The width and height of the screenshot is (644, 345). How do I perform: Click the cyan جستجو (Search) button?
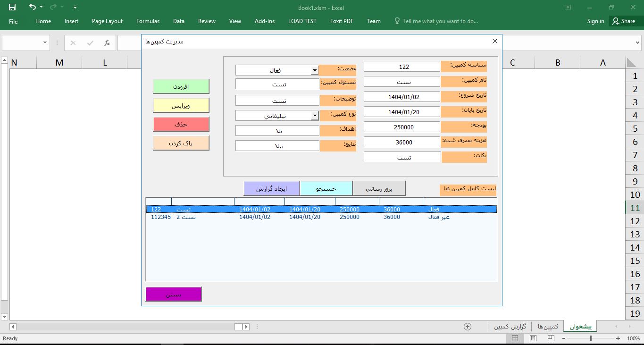pyautogui.click(x=326, y=188)
